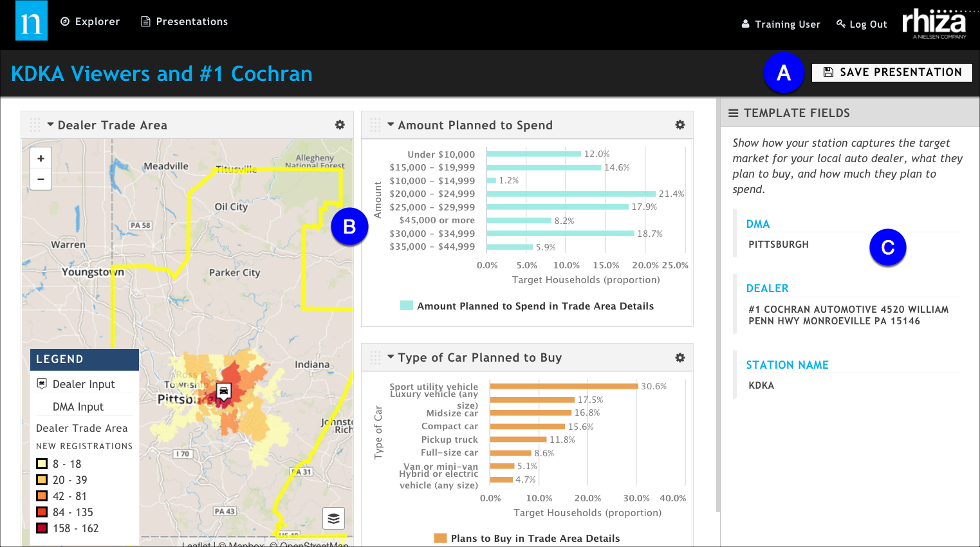Image resolution: width=980 pixels, height=547 pixels.
Task: Click the LEGEND header
Action: pyautogui.click(x=84, y=360)
